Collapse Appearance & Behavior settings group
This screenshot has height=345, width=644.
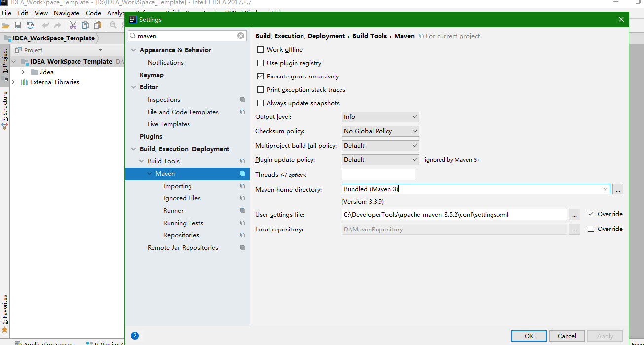pos(134,50)
